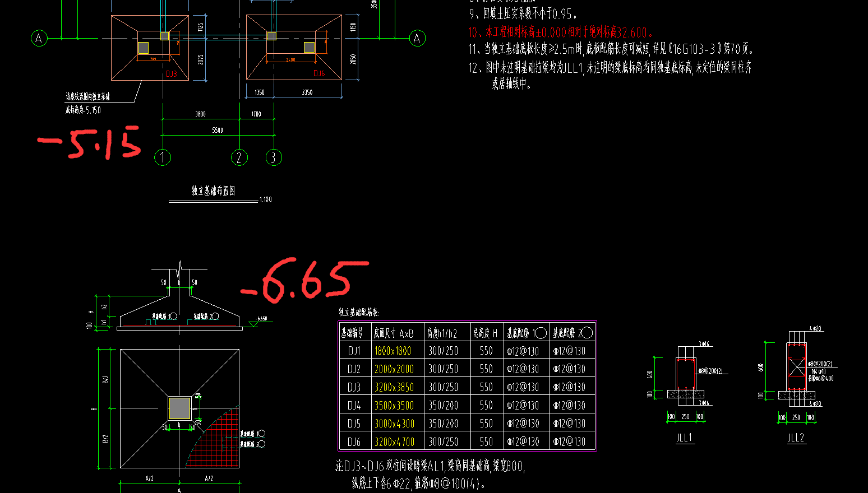Select the yellow 3000x4300 size cell
868x493 pixels.
(x=395, y=424)
